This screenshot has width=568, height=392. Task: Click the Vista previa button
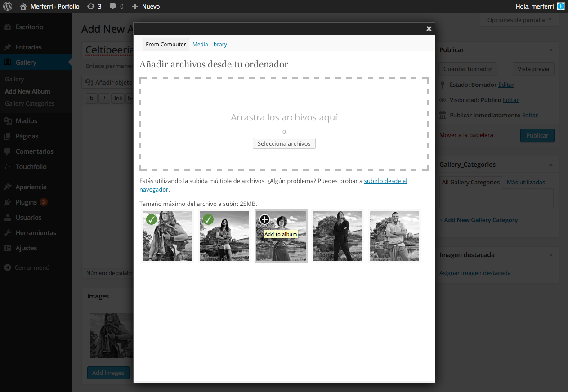pos(533,69)
